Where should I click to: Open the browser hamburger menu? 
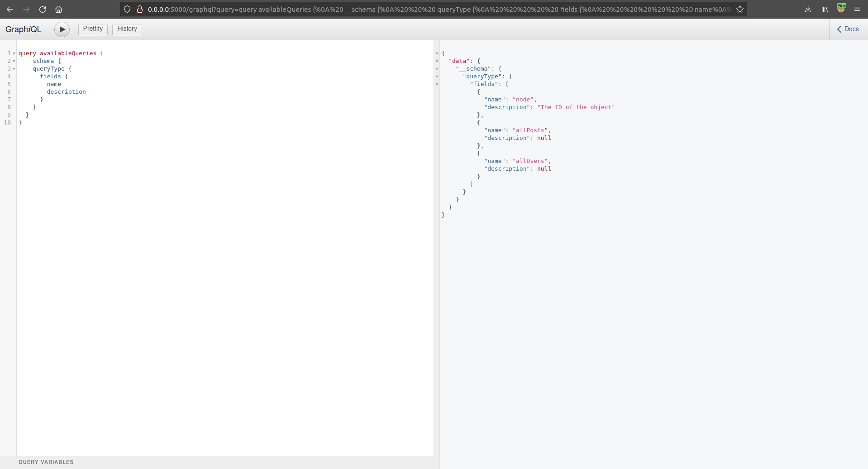857,9
